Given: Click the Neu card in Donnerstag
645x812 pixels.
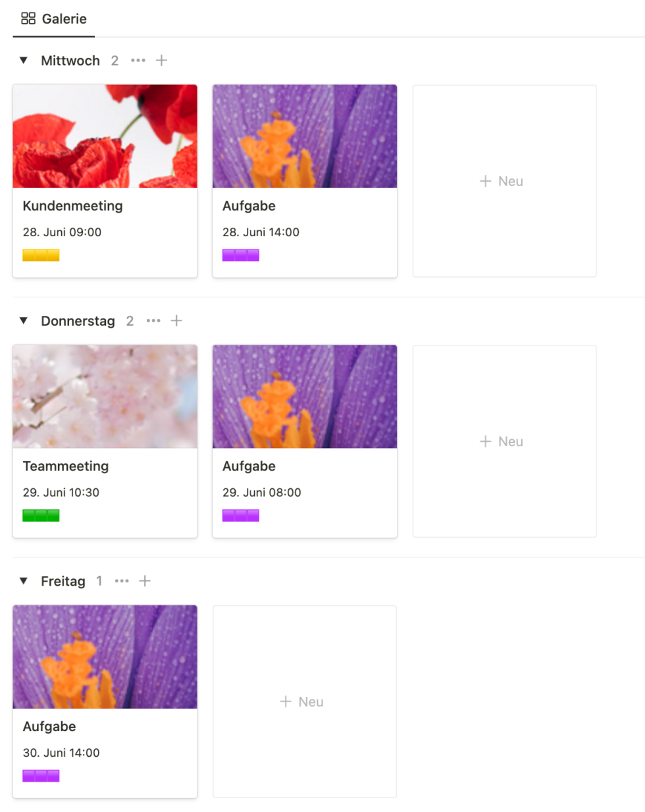Looking at the screenshot, I should (504, 442).
